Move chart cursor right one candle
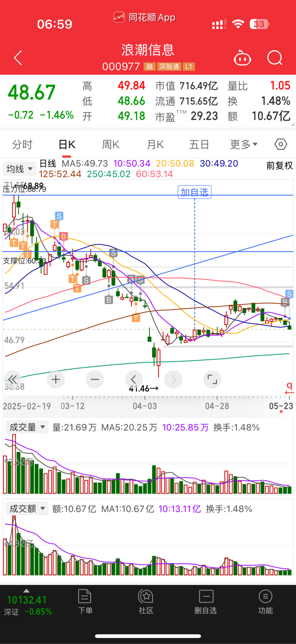This screenshot has width=296, height=644. click(173, 379)
